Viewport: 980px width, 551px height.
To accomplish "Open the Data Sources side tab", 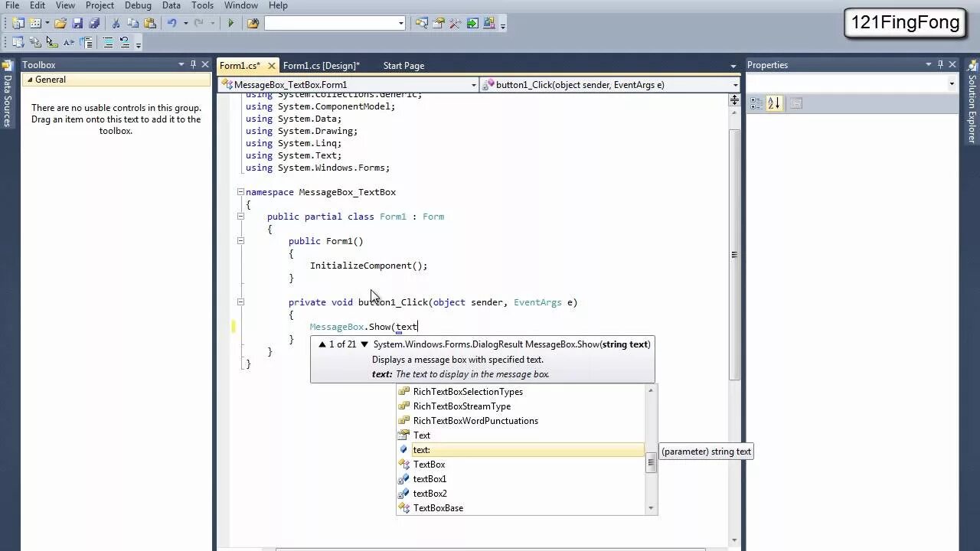I will [8, 94].
